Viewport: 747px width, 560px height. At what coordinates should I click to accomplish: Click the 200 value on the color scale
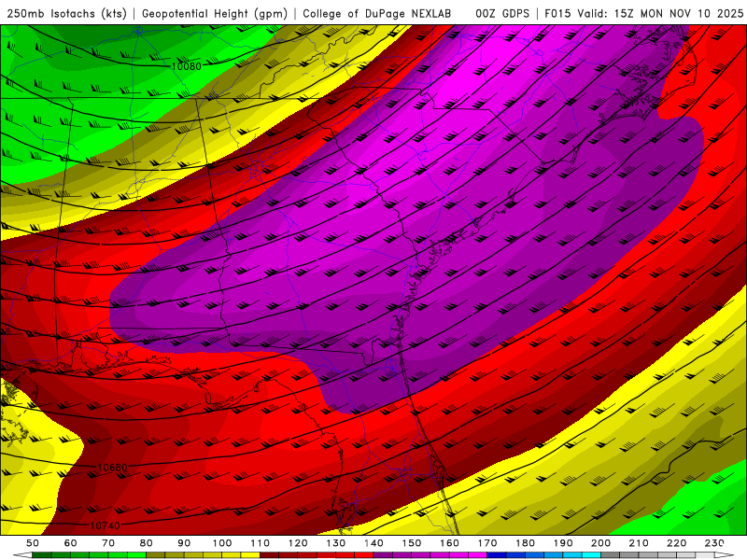(600, 543)
